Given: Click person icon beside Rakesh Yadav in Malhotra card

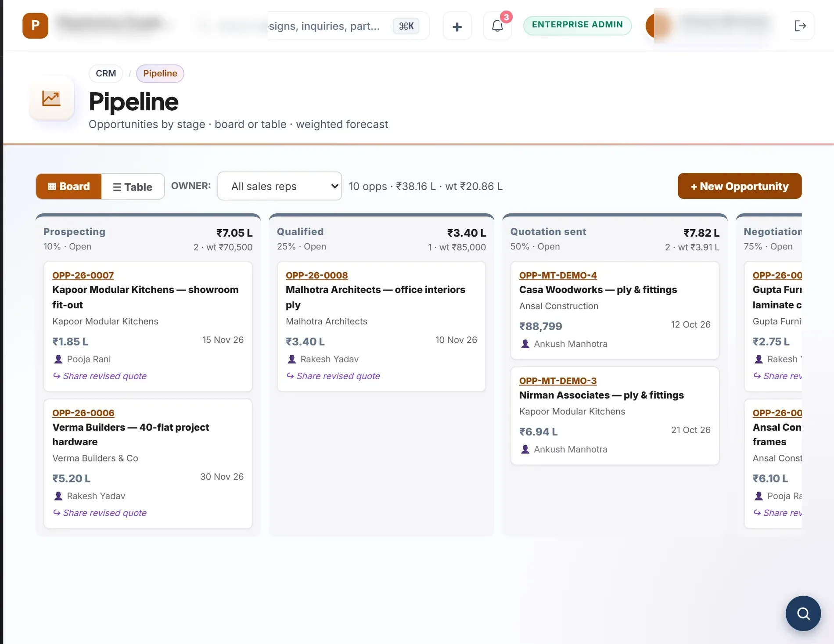Looking at the screenshot, I should click(291, 359).
